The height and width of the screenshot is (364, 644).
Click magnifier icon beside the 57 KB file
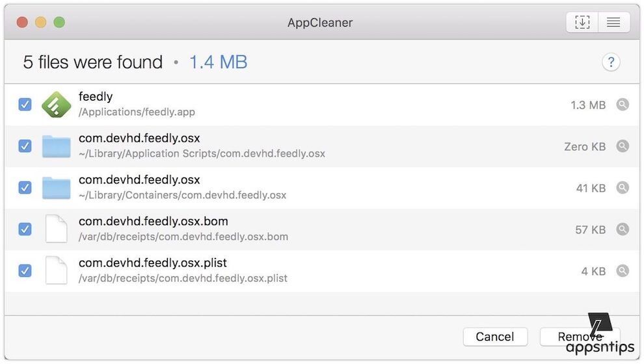pos(623,229)
